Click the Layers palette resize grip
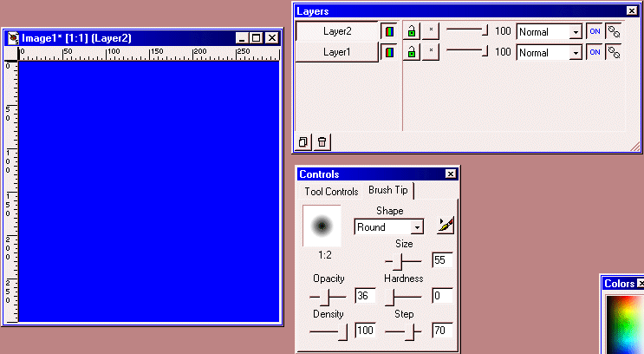Viewport: 644px width, 354px height. (635, 147)
